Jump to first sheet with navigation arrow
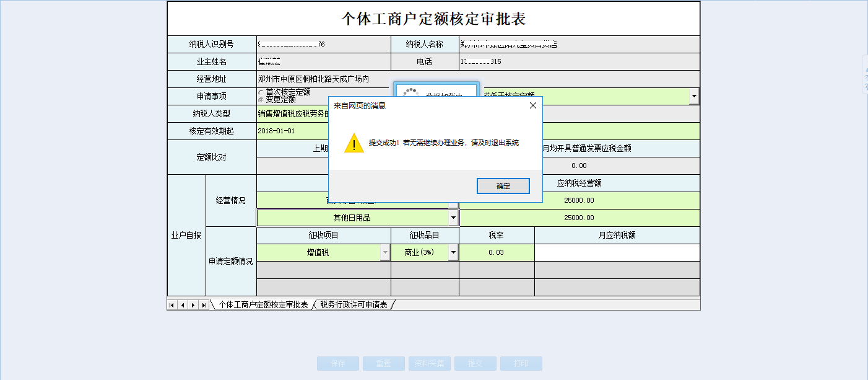Viewport: 868px width, 380px height. coord(172,305)
